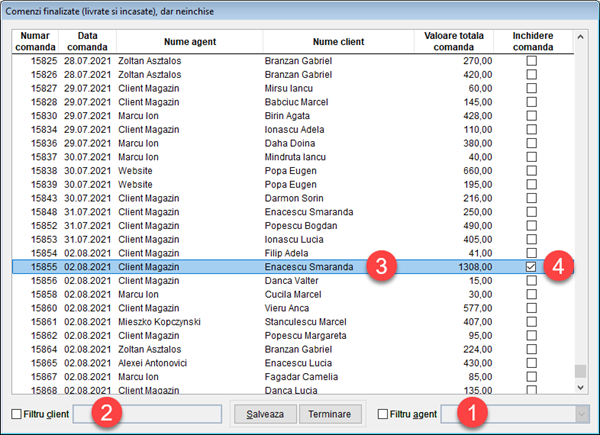Click the Numar comanda column header
The image size is (600, 435).
click(34, 41)
